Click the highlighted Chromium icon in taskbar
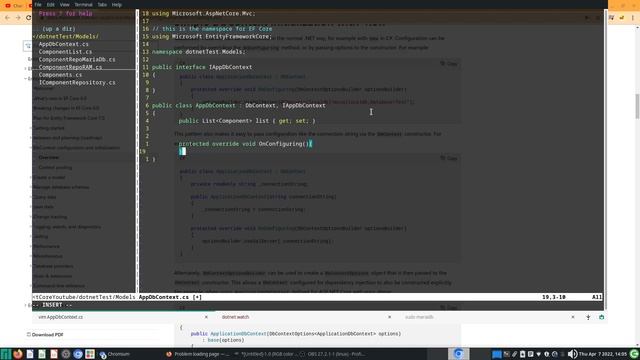640x360 pixels. coord(458,354)
